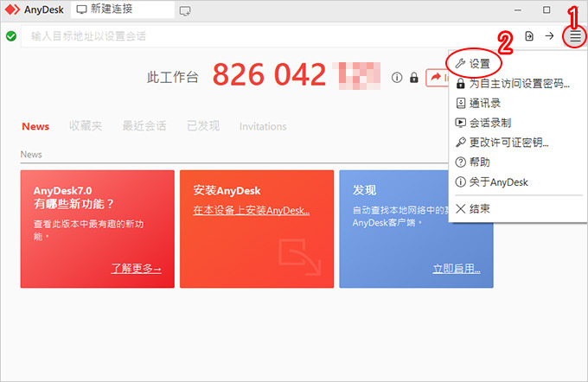This screenshot has height=382, width=588.
Task: Open 通讯录 menu entry
Action: coord(518,103)
